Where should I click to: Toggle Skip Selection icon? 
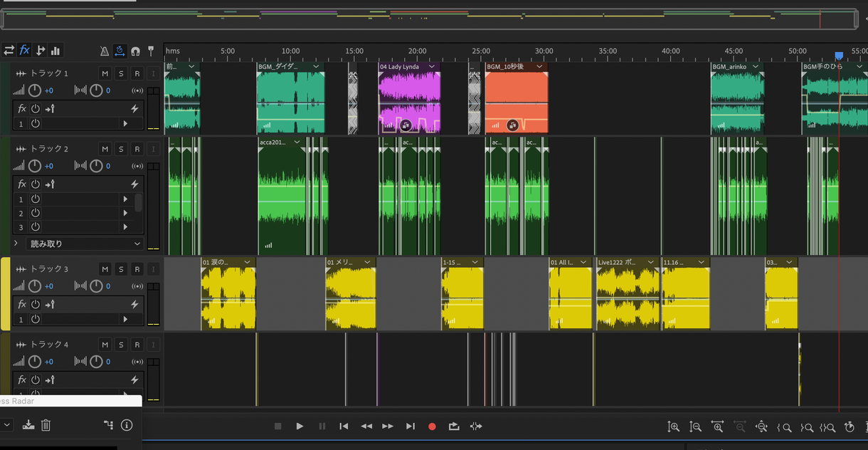(x=476, y=426)
